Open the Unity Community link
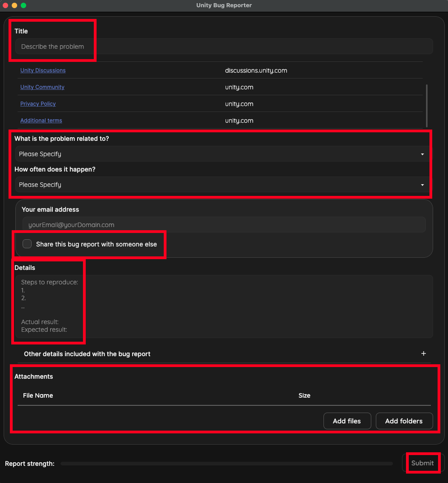This screenshot has height=483, width=448. [42, 87]
